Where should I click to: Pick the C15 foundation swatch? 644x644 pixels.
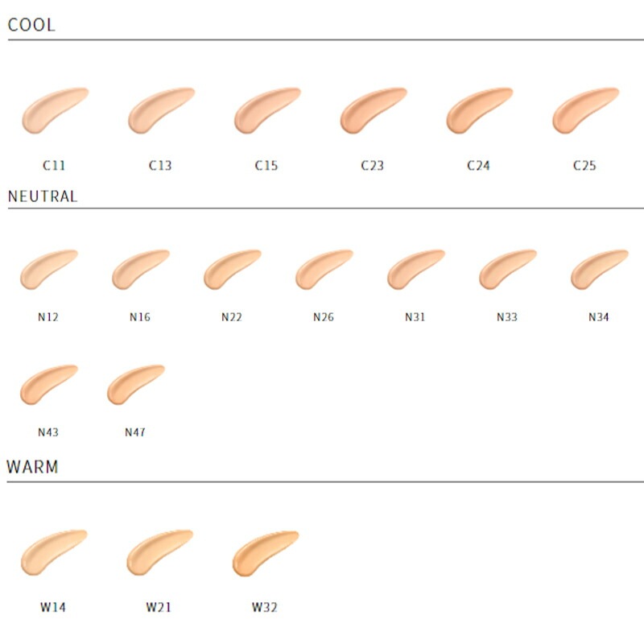(264, 111)
